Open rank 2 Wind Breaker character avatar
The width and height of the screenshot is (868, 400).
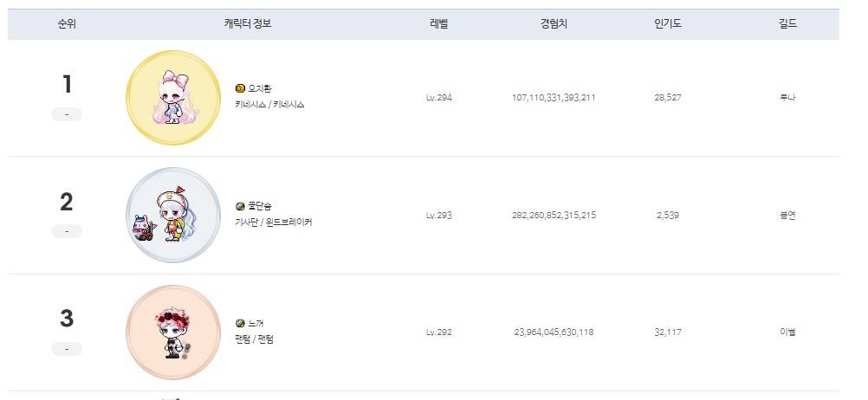(172, 215)
